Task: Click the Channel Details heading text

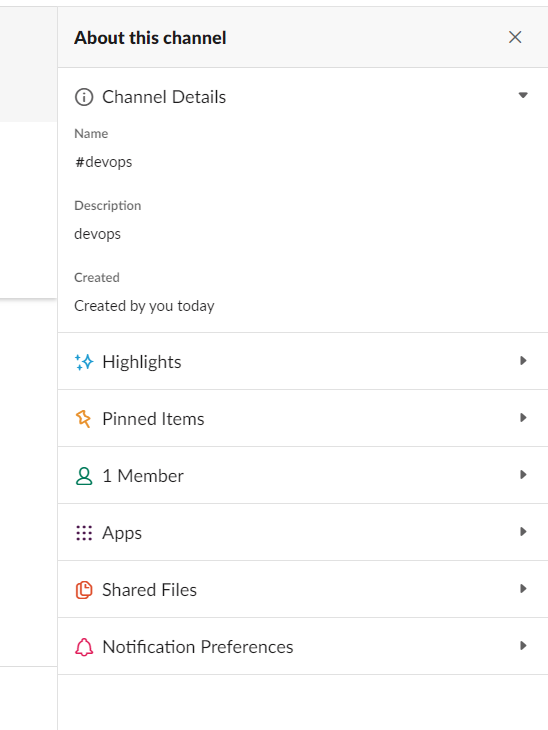Action: (x=164, y=97)
